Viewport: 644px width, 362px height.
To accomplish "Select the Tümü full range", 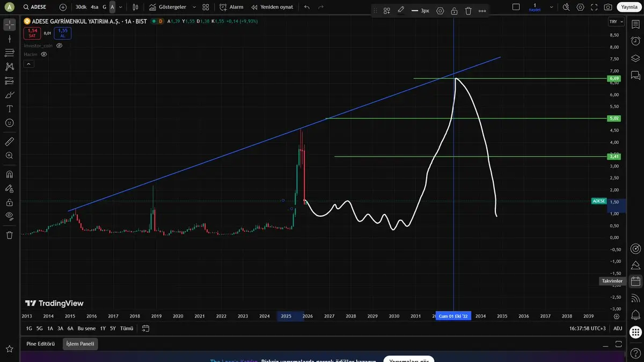I will [x=127, y=328].
